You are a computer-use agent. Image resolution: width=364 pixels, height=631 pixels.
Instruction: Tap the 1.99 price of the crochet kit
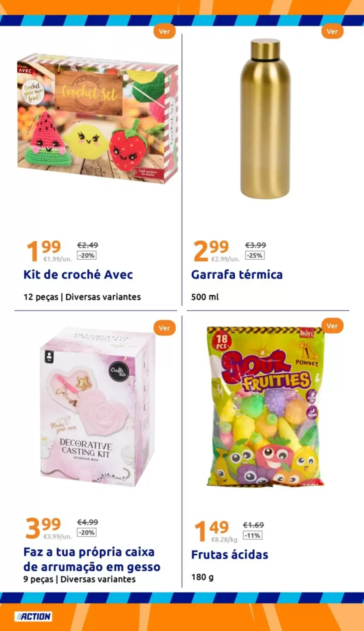tap(44, 251)
